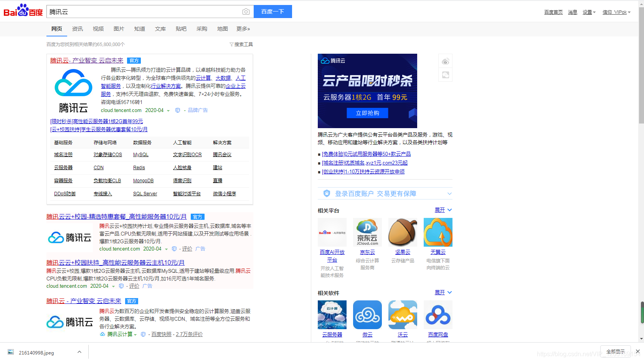Expand the 登录百度账户 login bar chevron

(449, 194)
